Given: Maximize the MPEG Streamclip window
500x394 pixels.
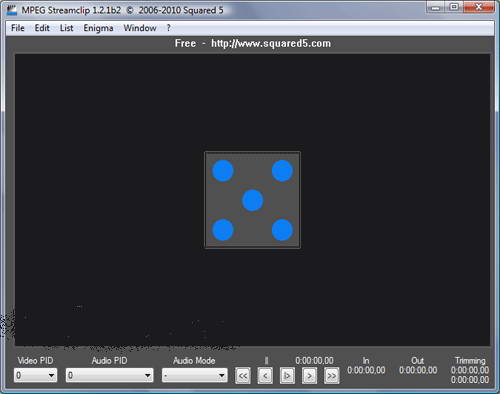Looking at the screenshot, I should 454,7.
